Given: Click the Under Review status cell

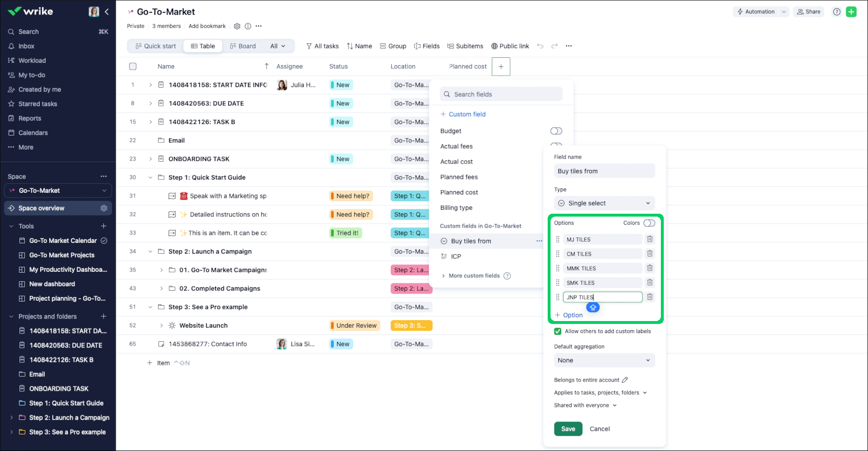Looking at the screenshot, I should click(x=355, y=325).
